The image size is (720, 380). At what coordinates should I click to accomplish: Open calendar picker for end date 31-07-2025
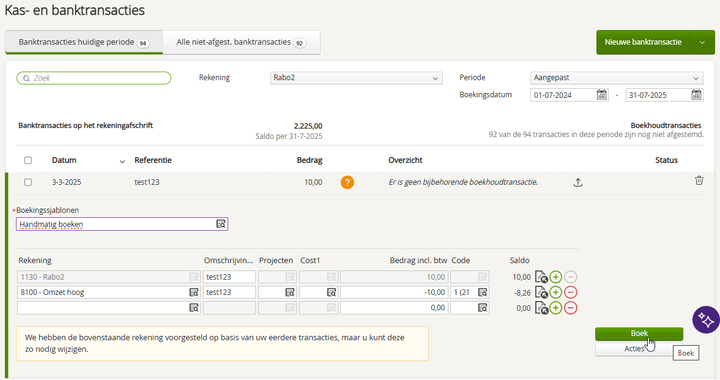coord(697,95)
